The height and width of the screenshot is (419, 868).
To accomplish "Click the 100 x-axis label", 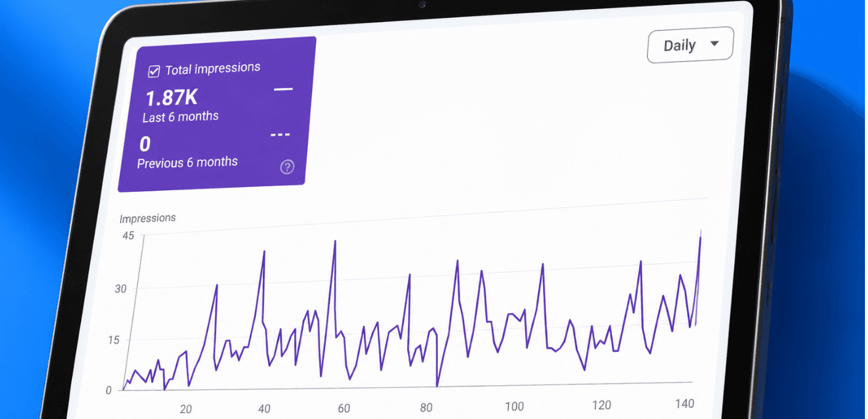I will tap(514, 407).
